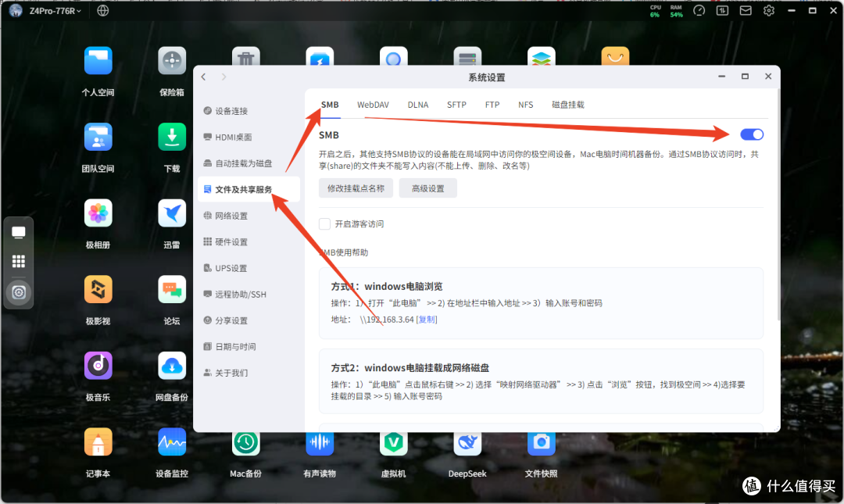Open 分享设置 sidebar item
Image resolution: width=844 pixels, height=504 pixels.
click(x=249, y=320)
